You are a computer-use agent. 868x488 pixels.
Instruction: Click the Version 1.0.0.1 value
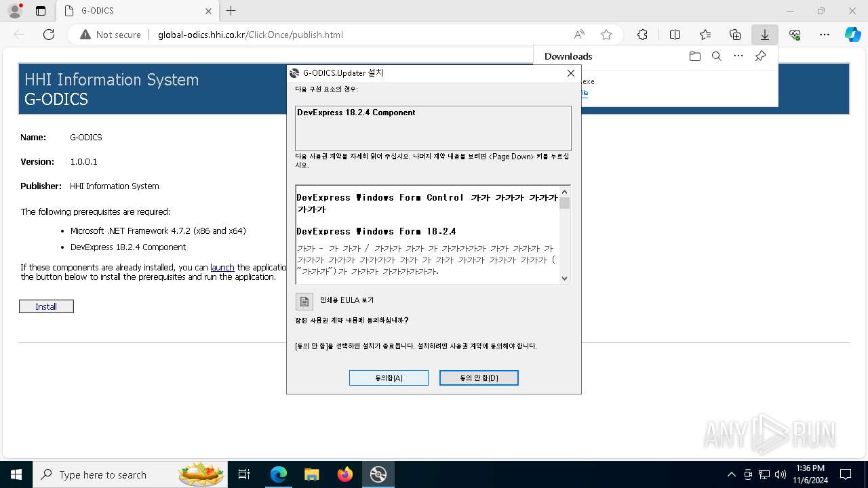(x=84, y=162)
